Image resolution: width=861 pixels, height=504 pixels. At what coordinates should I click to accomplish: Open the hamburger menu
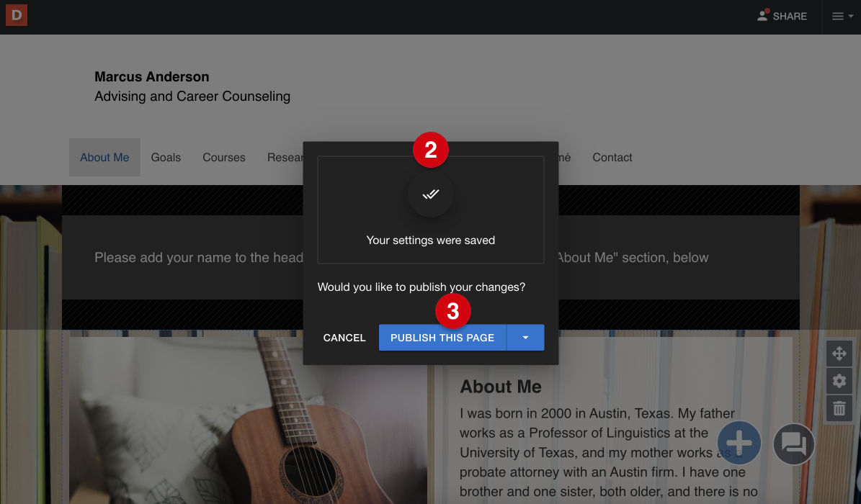(x=837, y=16)
